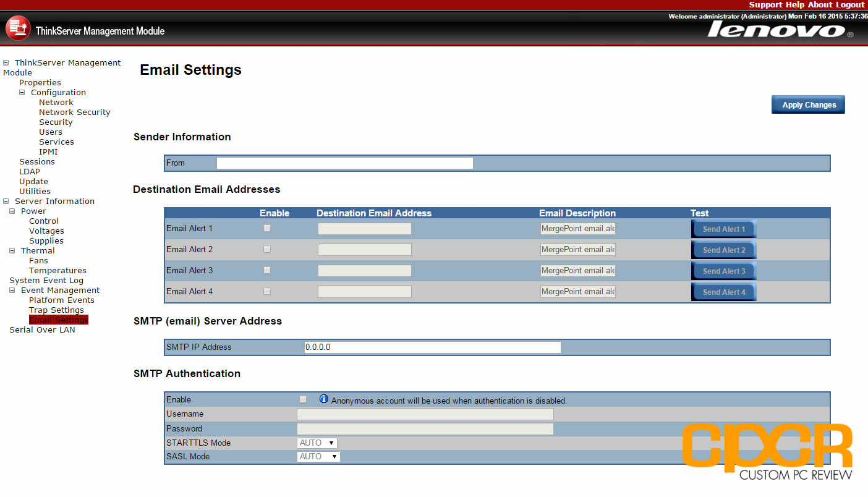Open Users in the navigation tree
868x497 pixels.
click(51, 132)
